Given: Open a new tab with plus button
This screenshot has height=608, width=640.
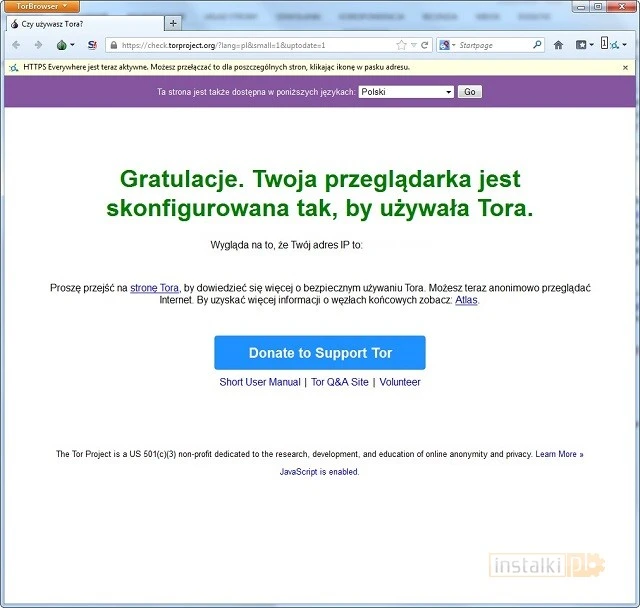Looking at the screenshot, I should click(x=173, y=24).
